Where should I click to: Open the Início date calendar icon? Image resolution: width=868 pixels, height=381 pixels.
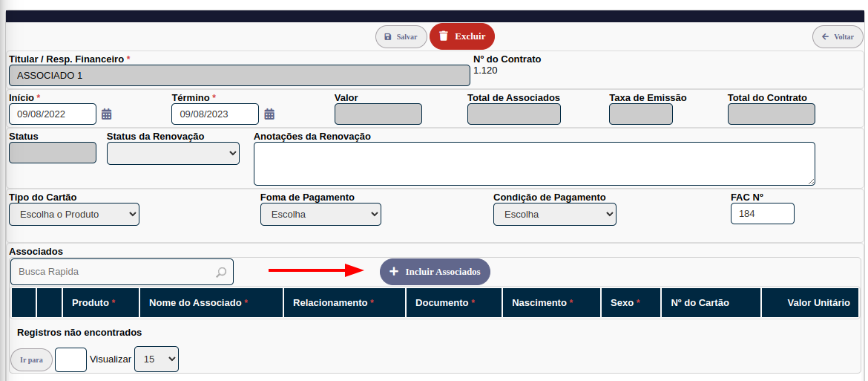click(x=107, y=114)
